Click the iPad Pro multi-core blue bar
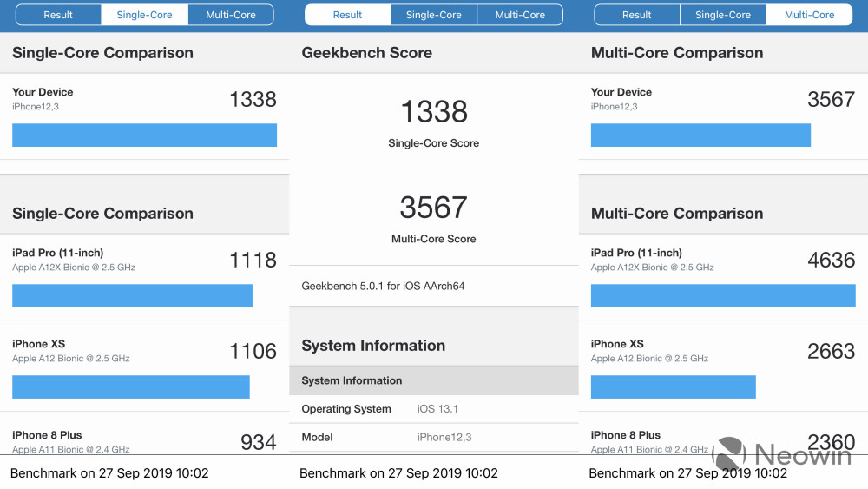 pos(723,295)
